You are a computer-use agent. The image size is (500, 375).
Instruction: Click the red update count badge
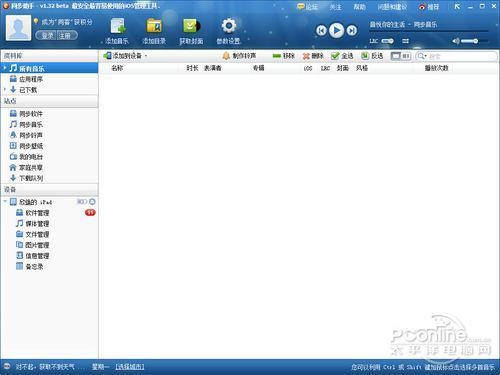pyautogui.click(x=90, y=212)
